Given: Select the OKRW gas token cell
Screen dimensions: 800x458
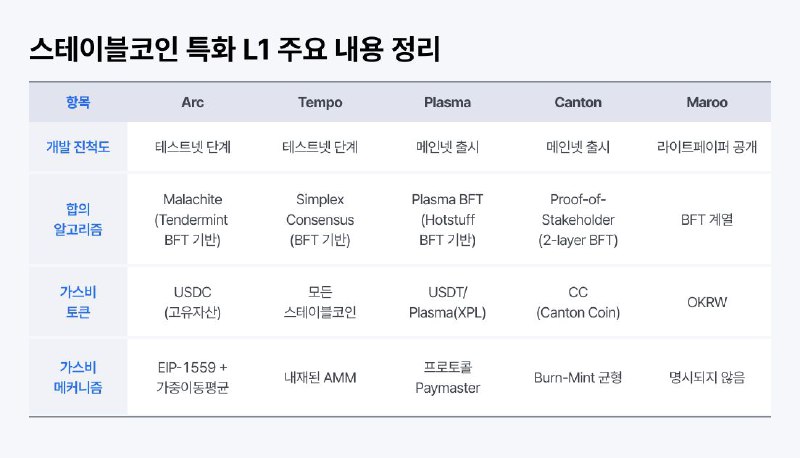Looking at the screenshot, I should (707, 302).
